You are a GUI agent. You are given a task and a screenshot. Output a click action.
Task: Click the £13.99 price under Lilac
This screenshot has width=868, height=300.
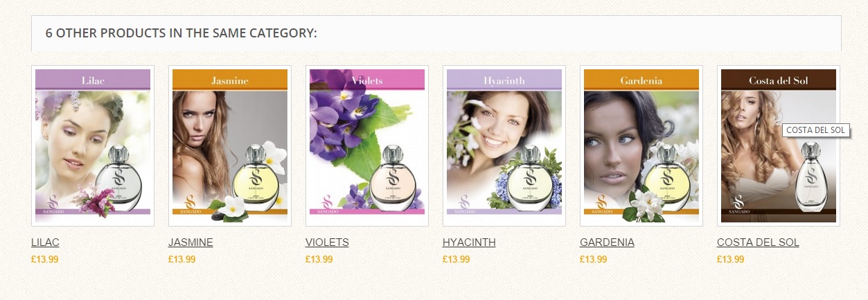[x=45, y=259]
